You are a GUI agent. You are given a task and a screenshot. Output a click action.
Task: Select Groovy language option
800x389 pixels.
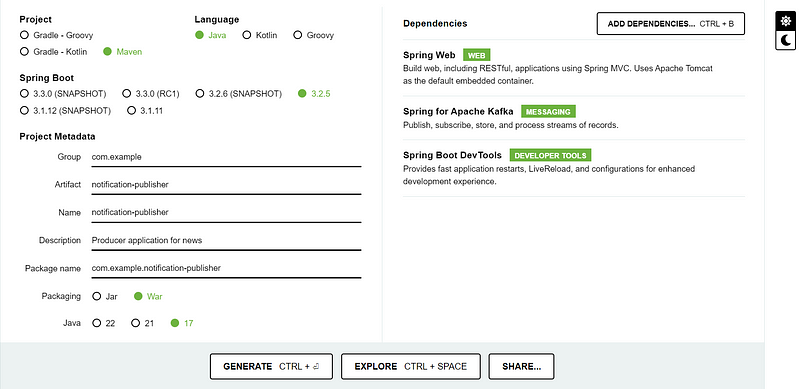click(314, 35)
